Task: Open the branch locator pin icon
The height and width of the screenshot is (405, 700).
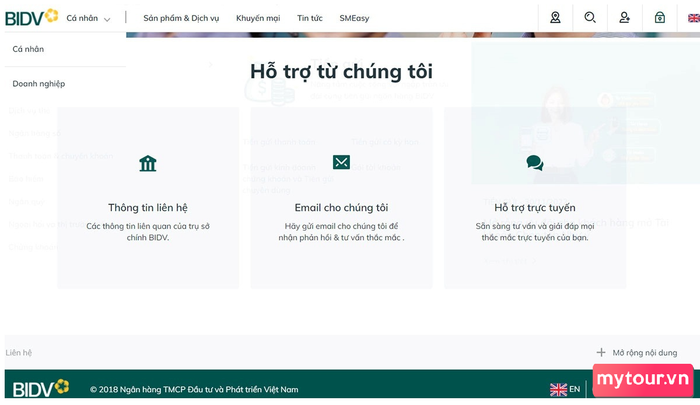Action: [x=555, y=17]
